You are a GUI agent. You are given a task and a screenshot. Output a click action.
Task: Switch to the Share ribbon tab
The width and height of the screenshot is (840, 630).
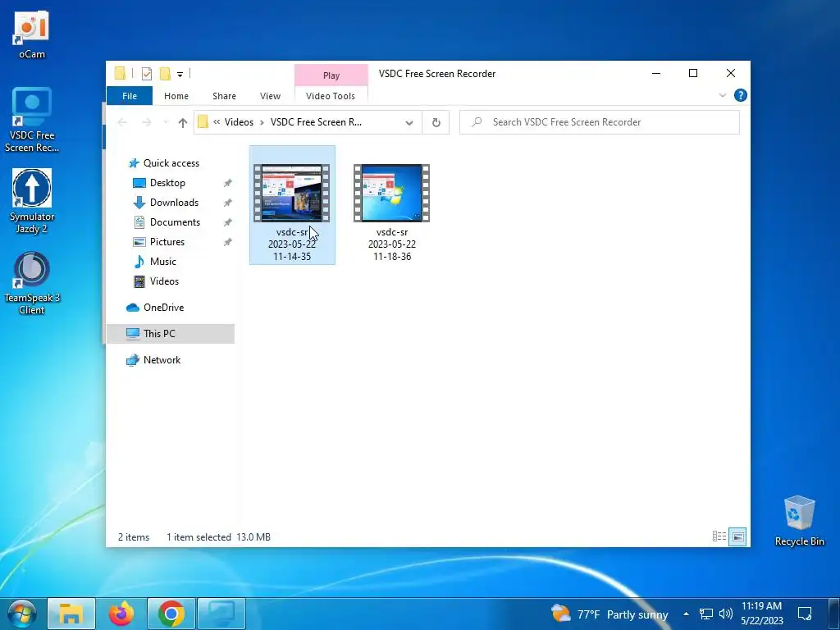(224, 96)
